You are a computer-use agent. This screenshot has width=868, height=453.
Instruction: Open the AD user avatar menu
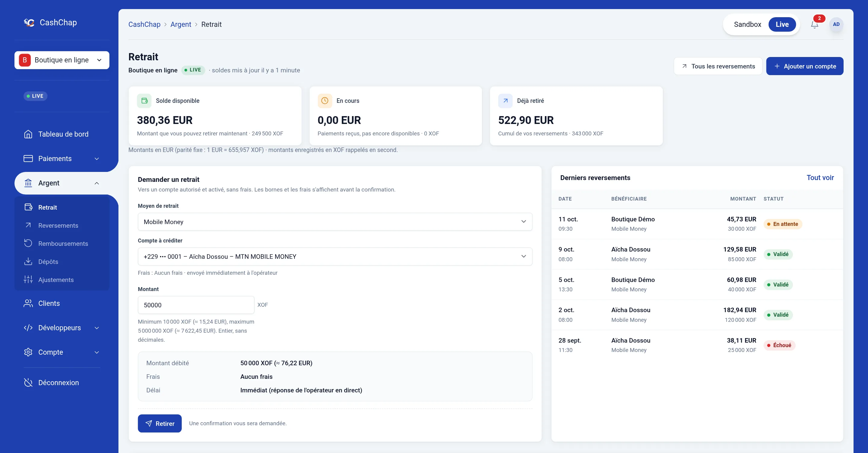pyautogui.click(x=836, y=24)
